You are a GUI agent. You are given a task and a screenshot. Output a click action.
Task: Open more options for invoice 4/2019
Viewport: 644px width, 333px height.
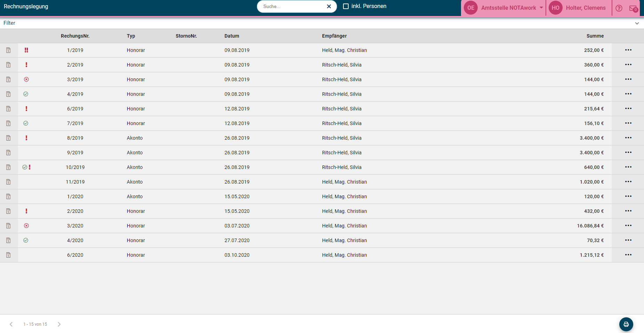[628, 94]
